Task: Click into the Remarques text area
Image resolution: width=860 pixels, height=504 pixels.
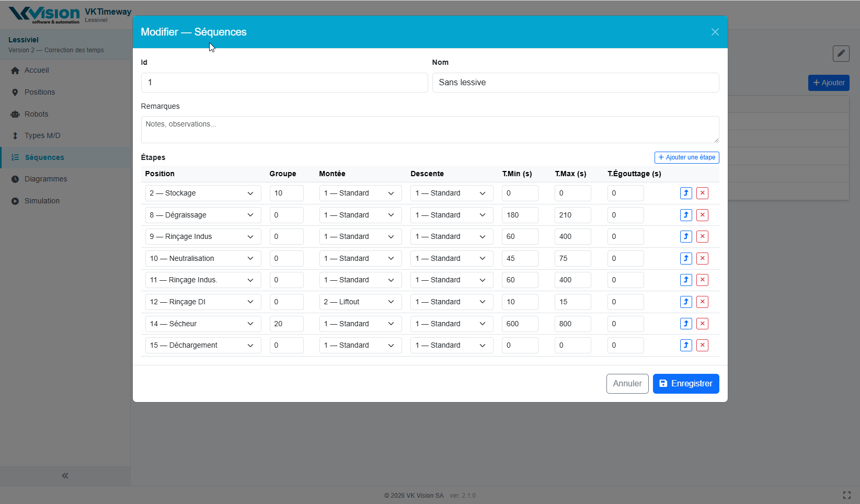Action: tap(429, 130)
